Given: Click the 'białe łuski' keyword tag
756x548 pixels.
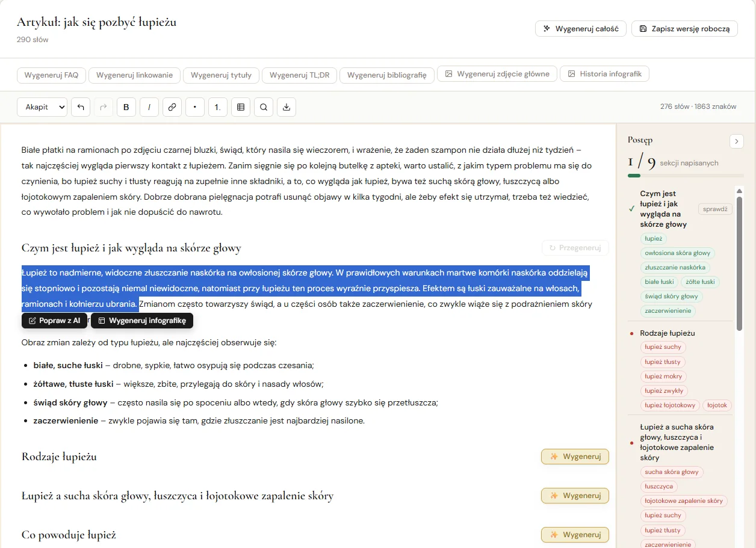Looking at the screenshot, I should [x=659, y=282].
